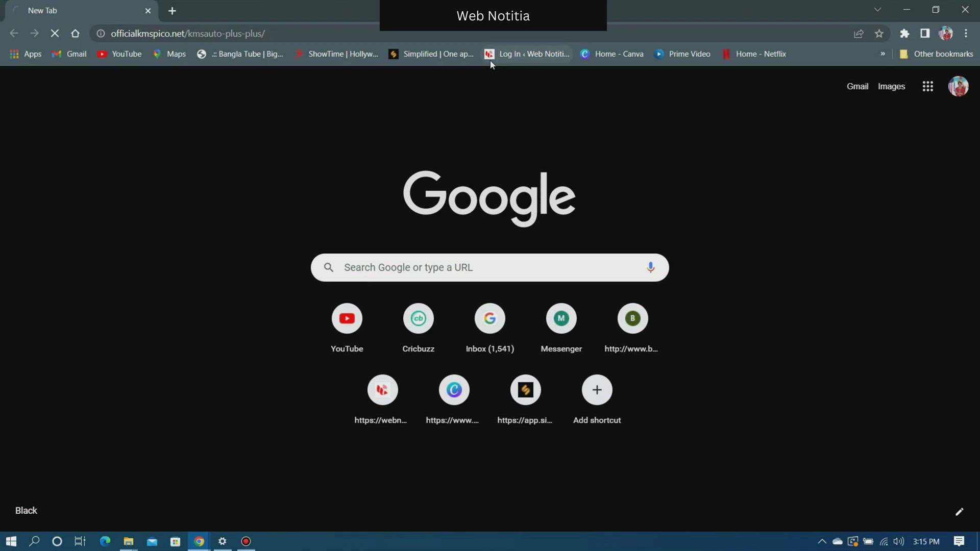The image size is (980, 551).
Task: Open Google account avatar on page
Action: click(x=958, y=86)
